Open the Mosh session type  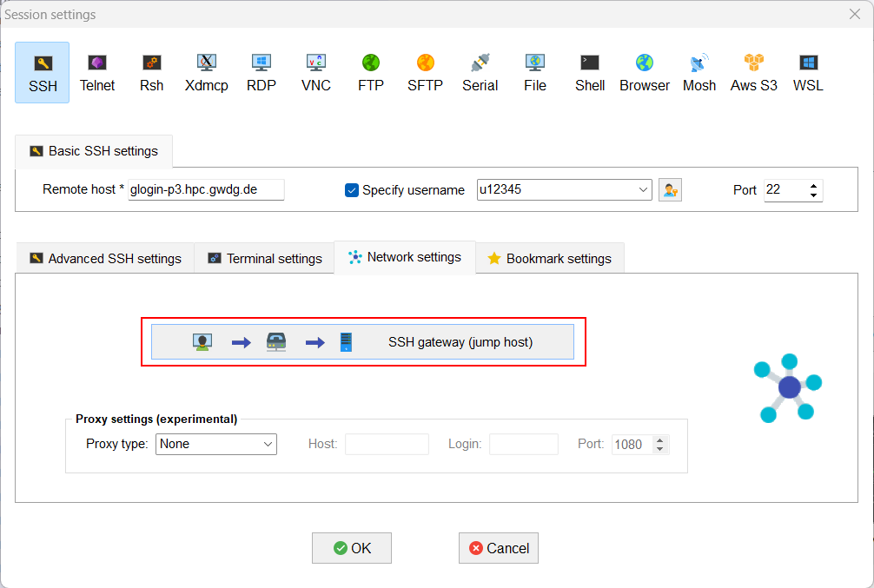click(699, 72)
